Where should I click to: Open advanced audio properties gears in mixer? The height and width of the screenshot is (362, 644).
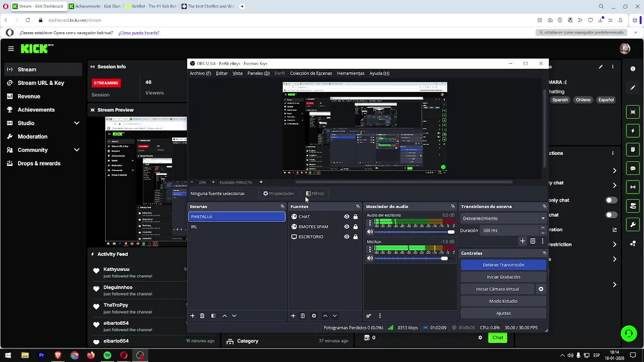[369, 316]
